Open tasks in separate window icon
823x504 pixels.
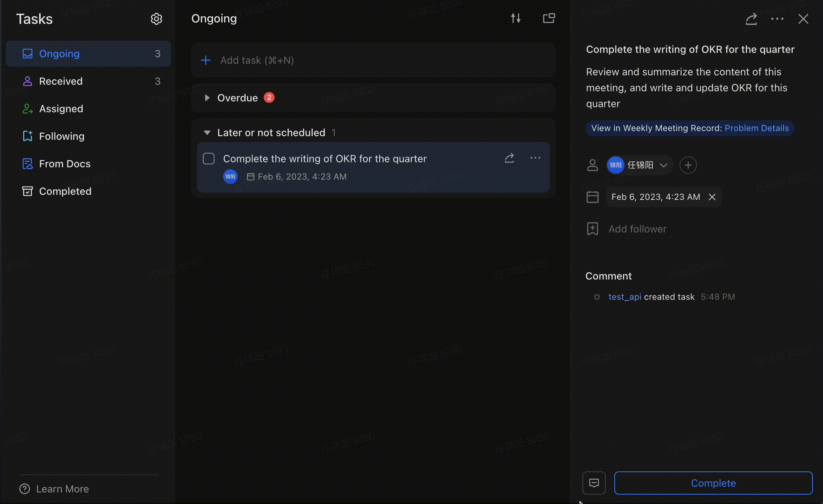(x=549, y=18)
